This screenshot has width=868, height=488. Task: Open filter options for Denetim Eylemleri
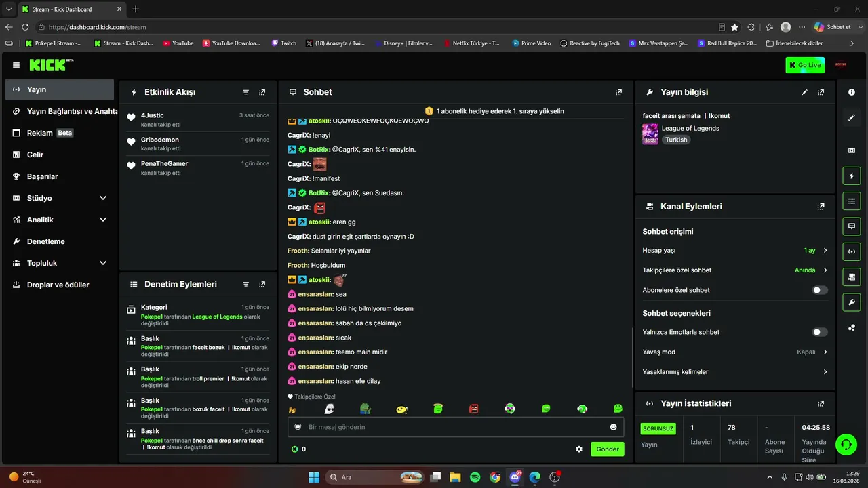click(x=246, y=285)
